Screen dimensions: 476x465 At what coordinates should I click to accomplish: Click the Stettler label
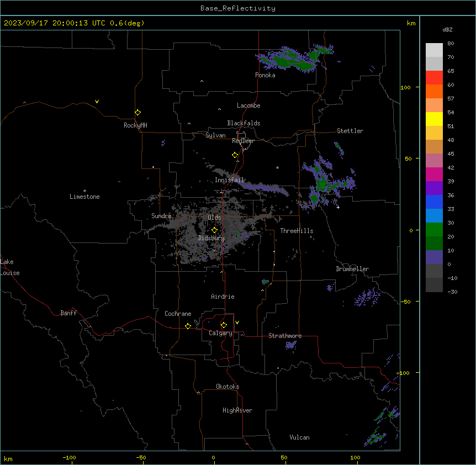click(350, 131)
